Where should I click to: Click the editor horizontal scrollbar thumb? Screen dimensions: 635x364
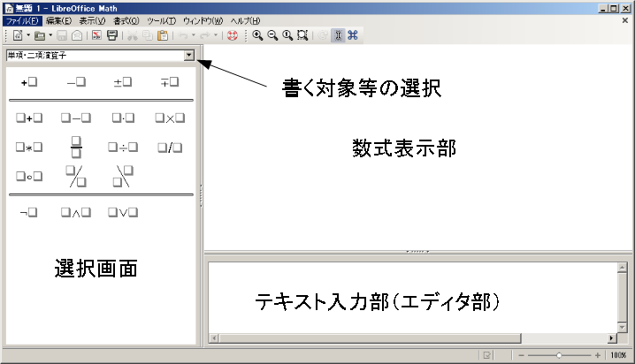point(371,338)
